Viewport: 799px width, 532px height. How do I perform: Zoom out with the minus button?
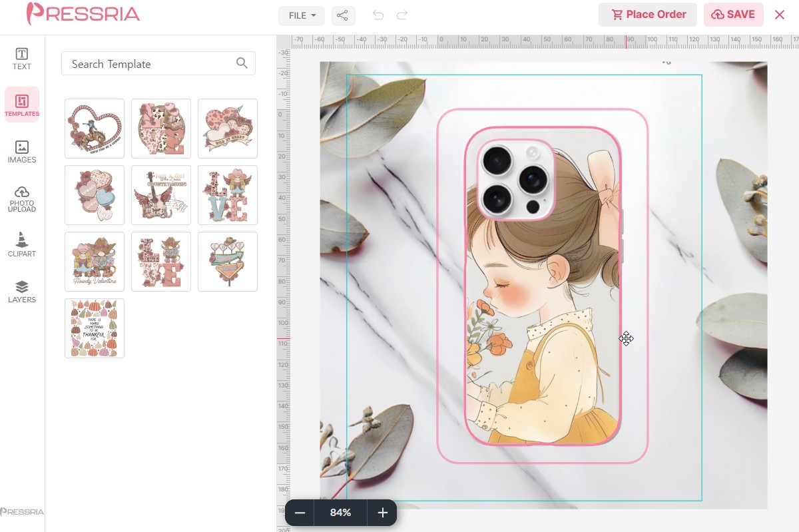click(x=300, y=513)
